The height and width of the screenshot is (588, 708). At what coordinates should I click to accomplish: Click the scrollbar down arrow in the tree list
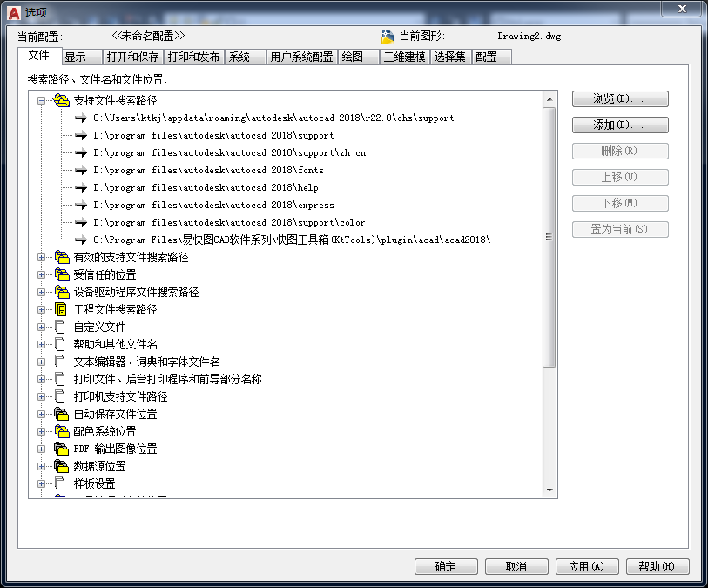pos(550,490)
